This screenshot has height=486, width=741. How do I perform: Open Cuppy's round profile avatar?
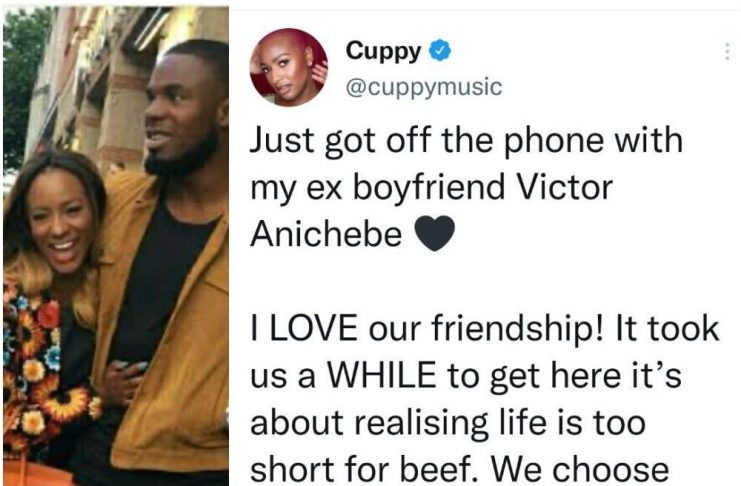click(x=289, y=67)
